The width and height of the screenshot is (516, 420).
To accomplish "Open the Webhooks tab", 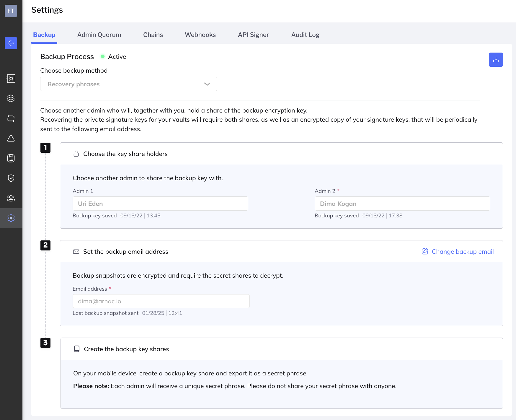I will click(200, 35).
